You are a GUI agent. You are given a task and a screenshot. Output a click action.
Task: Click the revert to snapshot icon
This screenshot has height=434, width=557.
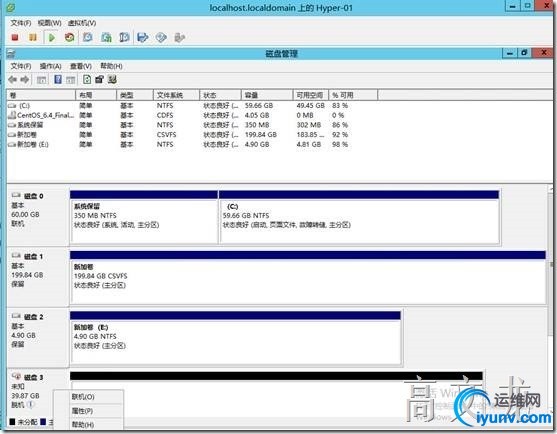[x=106, y=37]
